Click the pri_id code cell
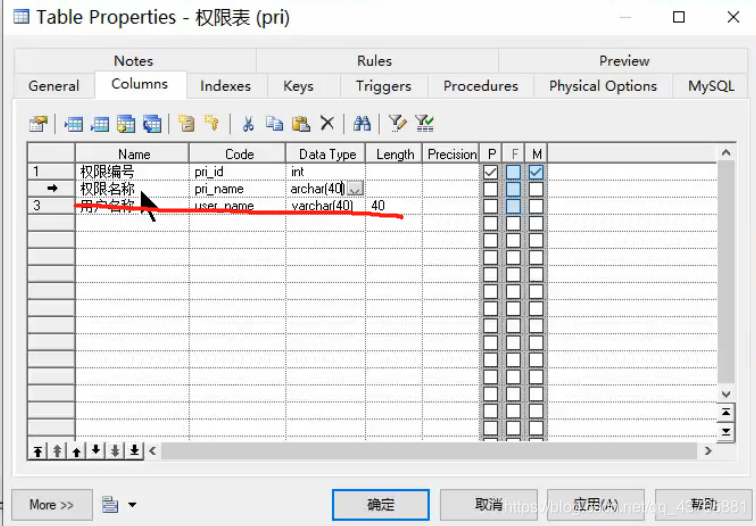The image size is (756, 526). point(237,172)
